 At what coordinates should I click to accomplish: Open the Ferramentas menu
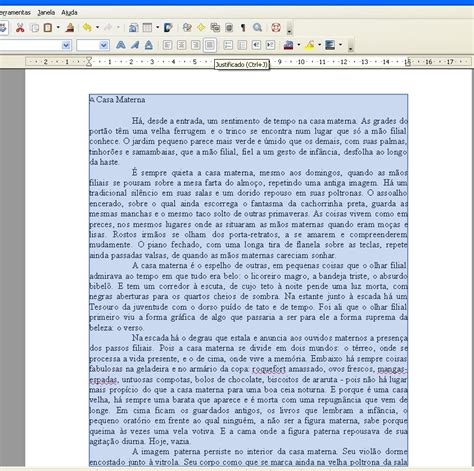coord(15,13)
